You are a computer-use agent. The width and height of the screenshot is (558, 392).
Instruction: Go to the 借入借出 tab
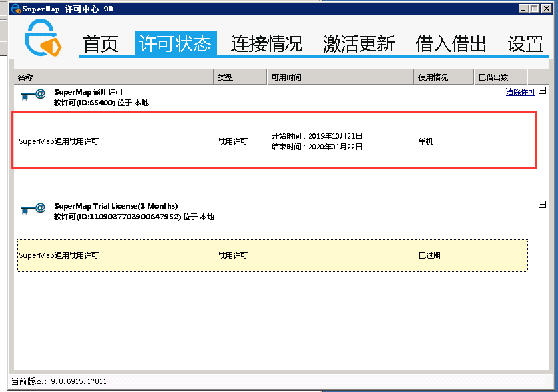coord(451,44)
